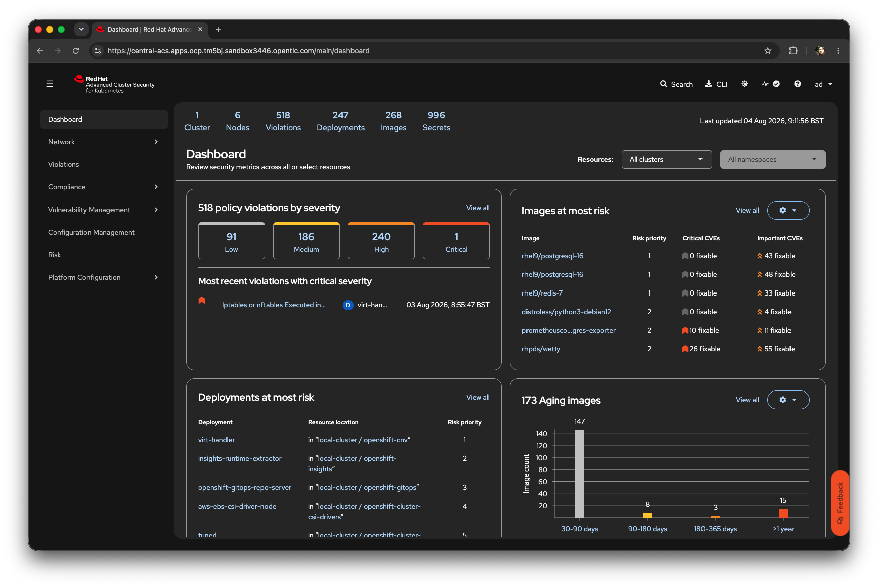The height and width of the screenshot is (588, 878).
Task: Open the virt-handler deployment link
Action: 216,440
